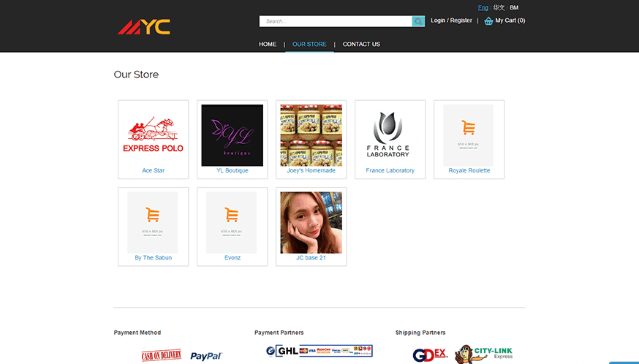The image size is (639, 364).
Task: Click the GDEX shipping partner logo
Action: click(430, 354)
